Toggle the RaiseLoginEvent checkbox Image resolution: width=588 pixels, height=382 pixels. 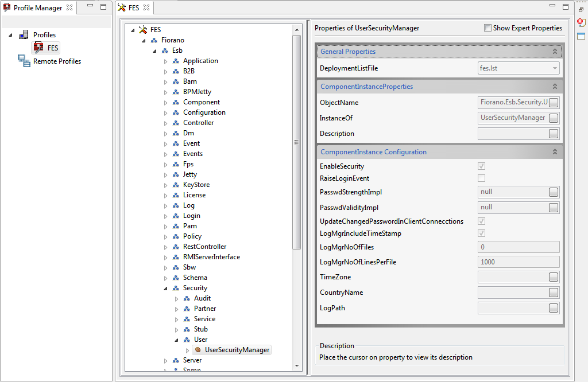click(x=482, y=178)
